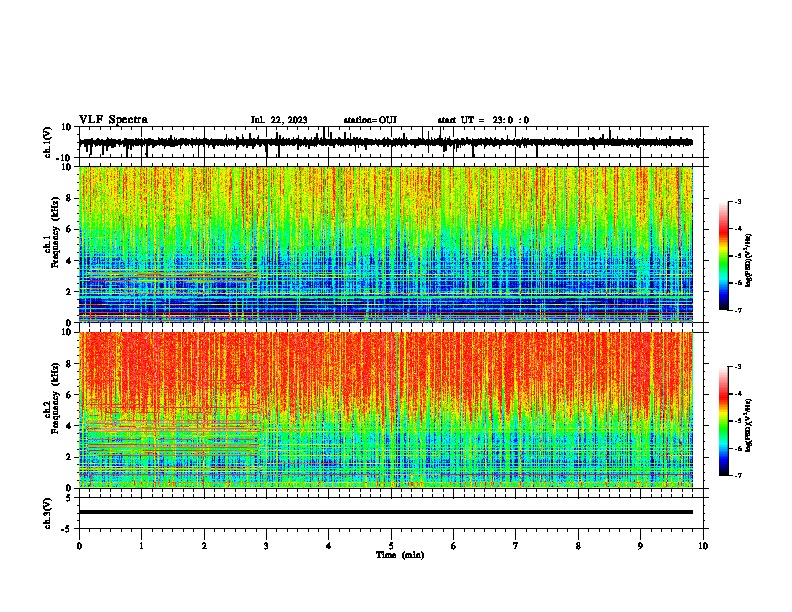Viewport: 792px width, 612px height.
Task: Click time axis end tick label "10"
Action: click(x=703, y=546)
